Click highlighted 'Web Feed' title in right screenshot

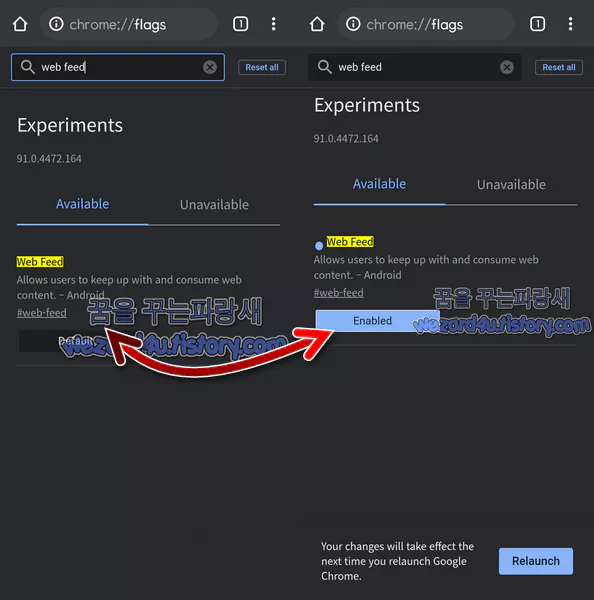(x=350, y=242)
